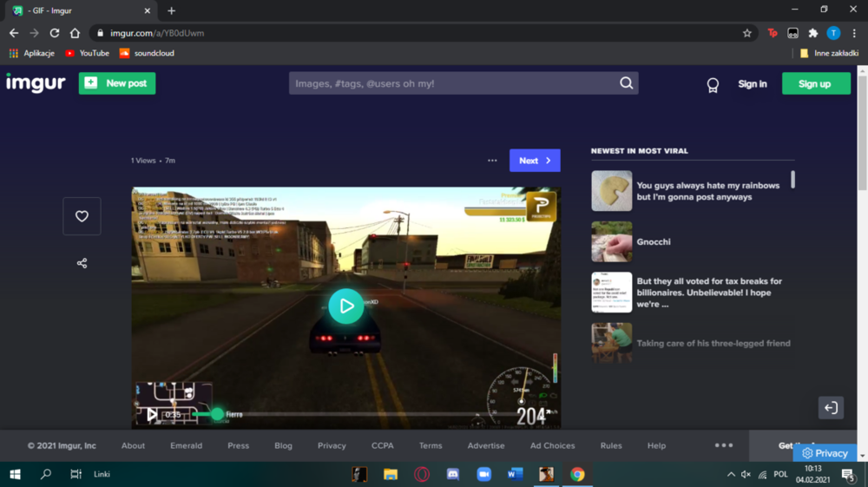This screenshot has width=868, height=487.
Task: Click the blue Privacy settings button
Action: pyautogui.click(x=825, y=453)
